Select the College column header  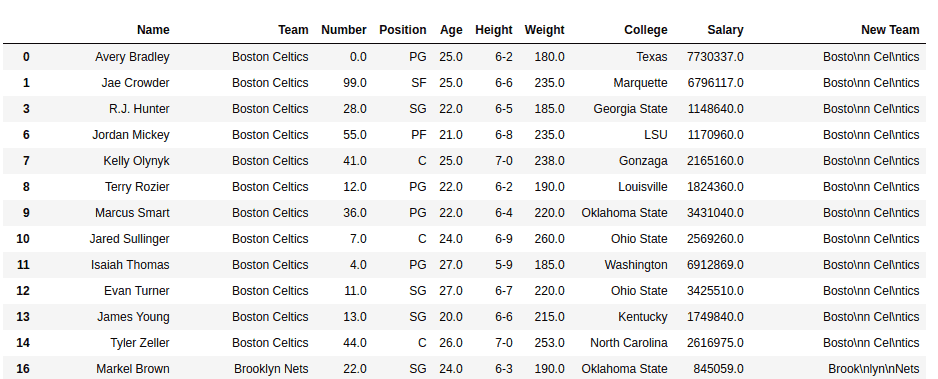click(645, 30)
